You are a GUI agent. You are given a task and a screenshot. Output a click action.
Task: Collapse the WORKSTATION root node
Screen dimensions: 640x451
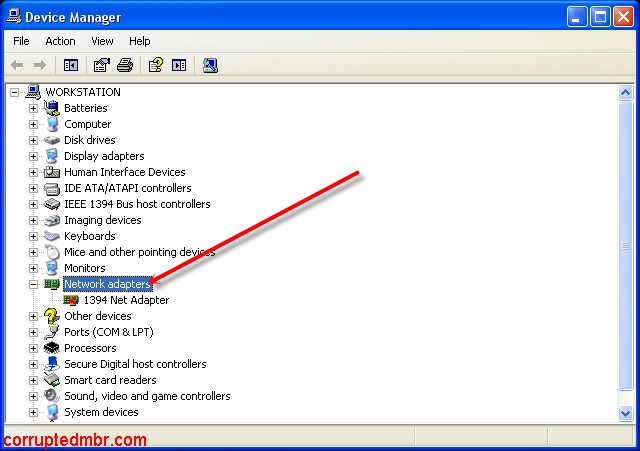pos(14,92)
